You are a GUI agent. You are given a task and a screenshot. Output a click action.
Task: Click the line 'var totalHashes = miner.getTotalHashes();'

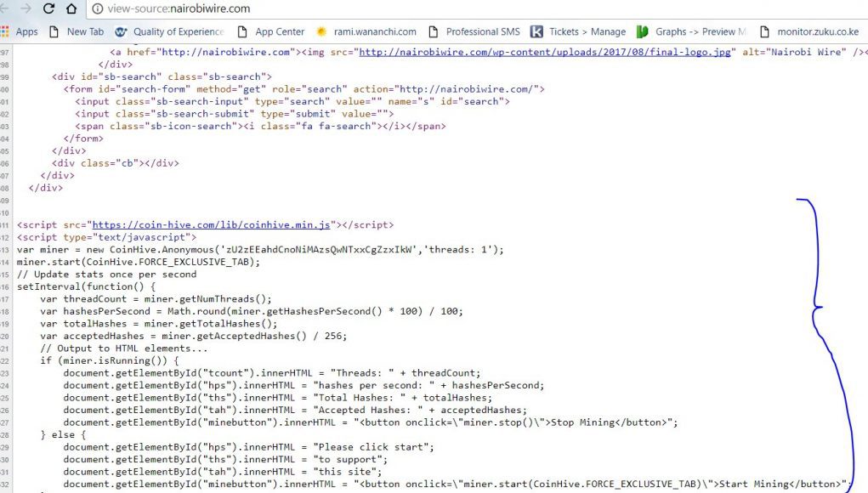coord(159,324)
